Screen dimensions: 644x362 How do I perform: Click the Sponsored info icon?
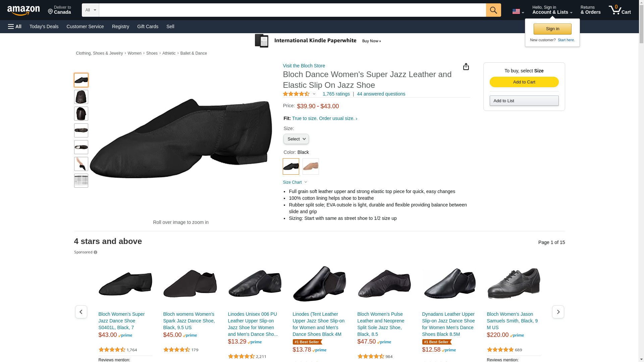(x=95, y=252)
